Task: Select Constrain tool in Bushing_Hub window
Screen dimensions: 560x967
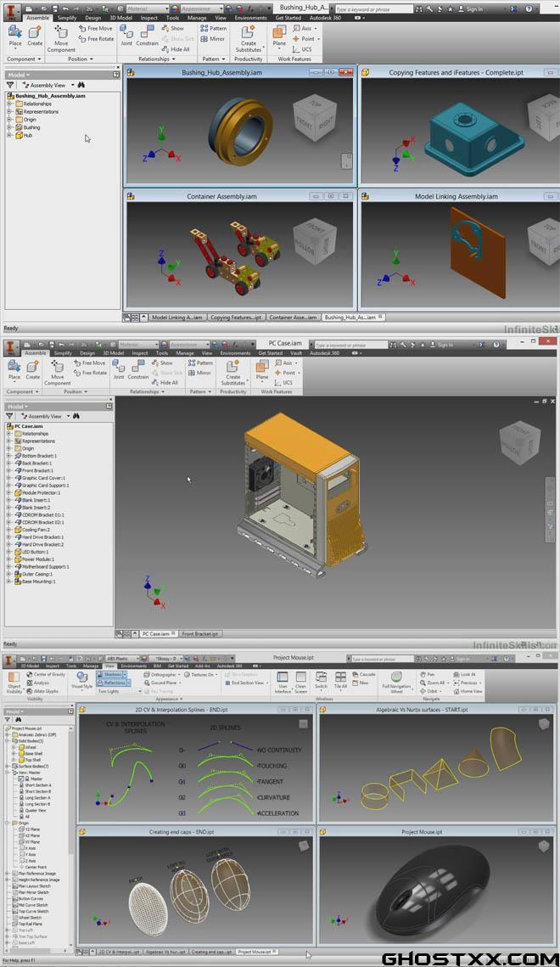Action: click(x=147, y=35)
